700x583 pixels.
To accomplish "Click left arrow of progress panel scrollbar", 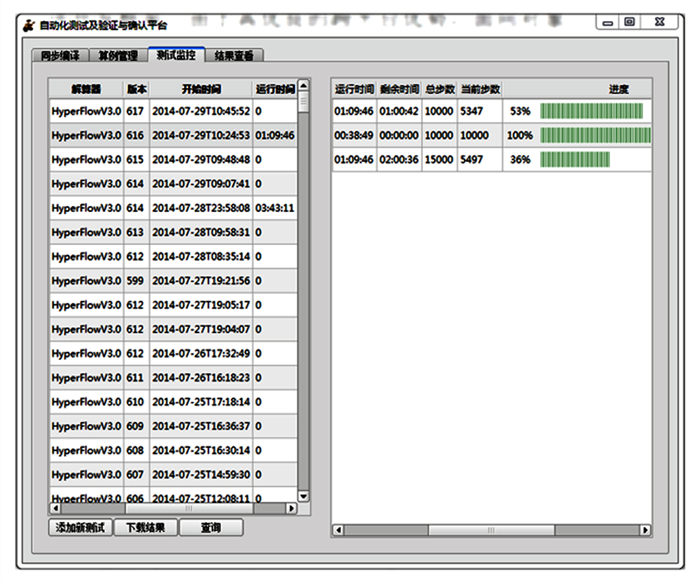I will coord(338,530).
